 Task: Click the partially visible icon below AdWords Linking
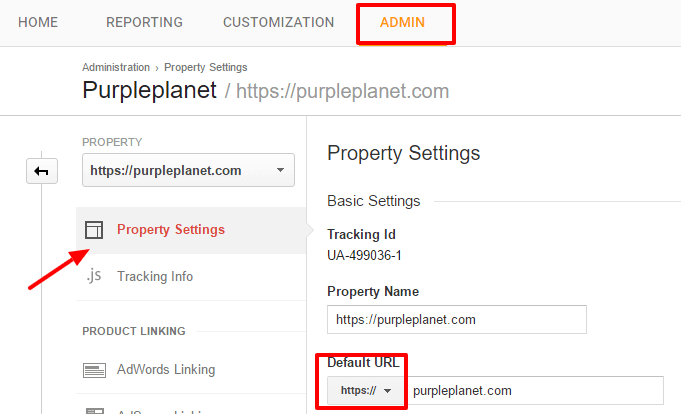tap(94, 409)
